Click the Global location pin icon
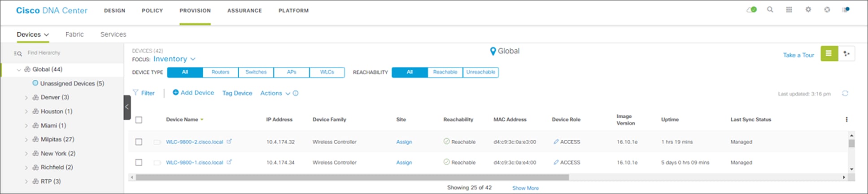The image size is (868, 194). pos(493,52)
